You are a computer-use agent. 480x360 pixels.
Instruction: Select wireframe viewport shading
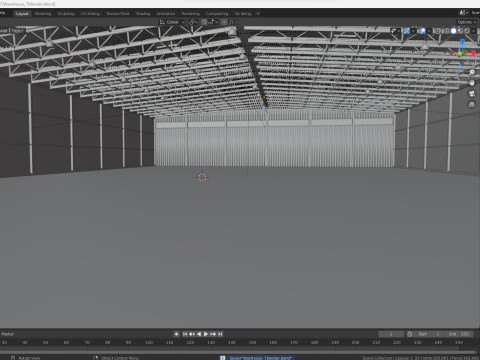click(446, 31)
